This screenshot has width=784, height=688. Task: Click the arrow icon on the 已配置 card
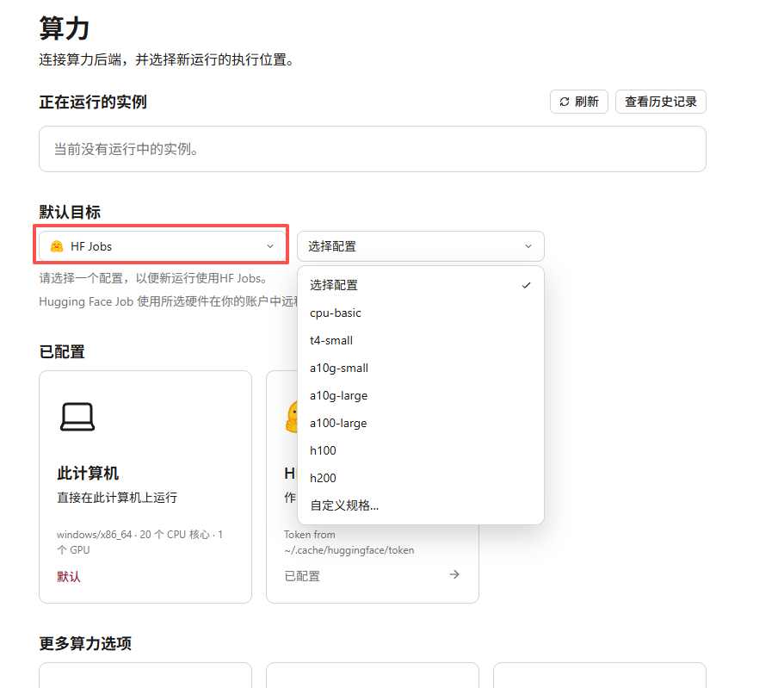[x=454, y=574]
